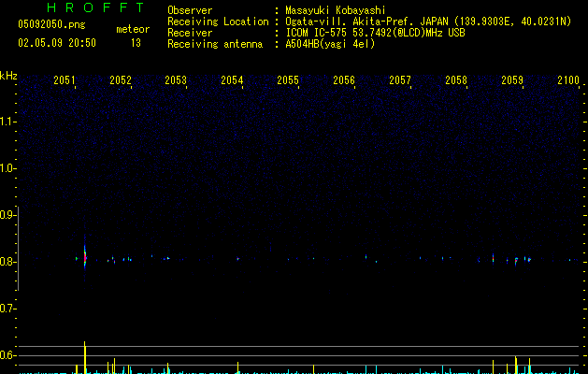The width and height of the screenshot is (588, 374).
Task: Click the gray frequency range bar on left axis
Action: [x=19, y=249]
